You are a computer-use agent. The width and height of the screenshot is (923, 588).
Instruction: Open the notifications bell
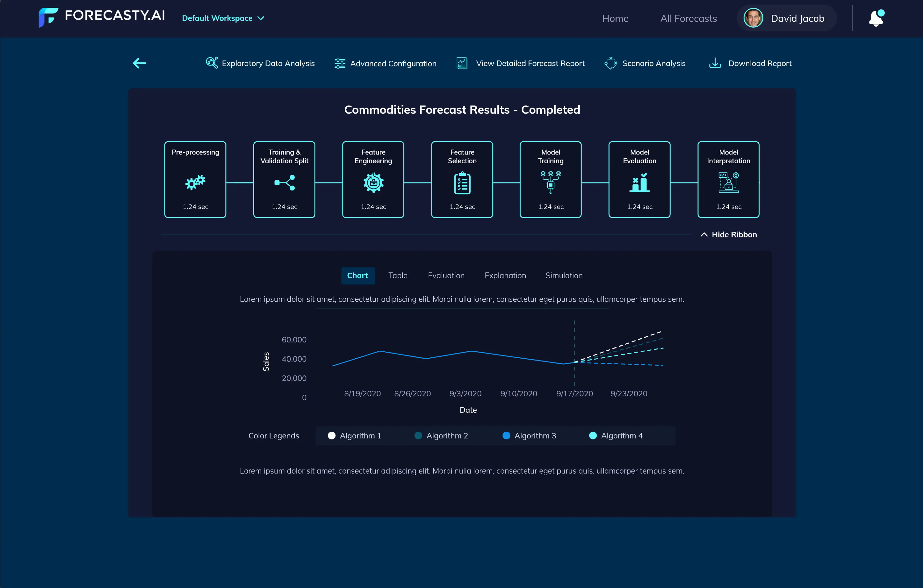point(876,18)
